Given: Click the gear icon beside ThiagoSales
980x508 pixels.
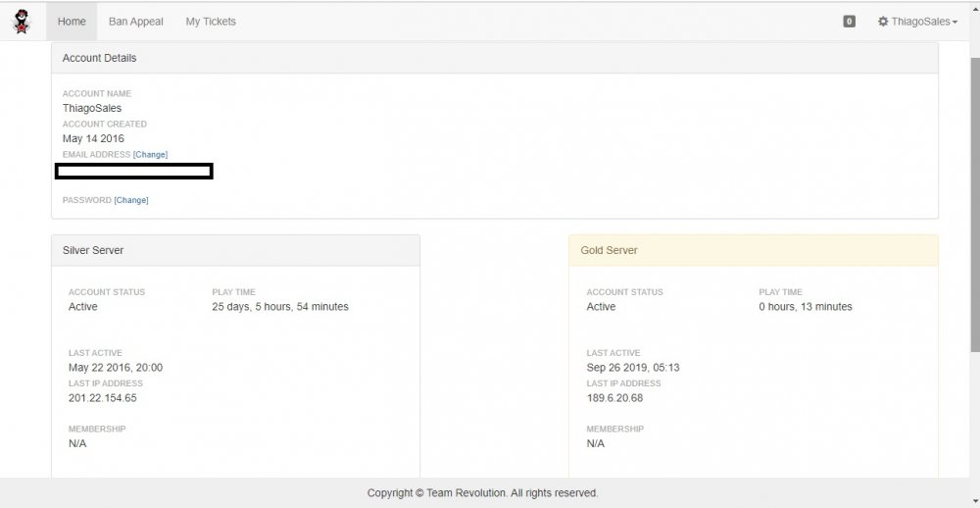Looking at the screenshot, I should 883,22.
